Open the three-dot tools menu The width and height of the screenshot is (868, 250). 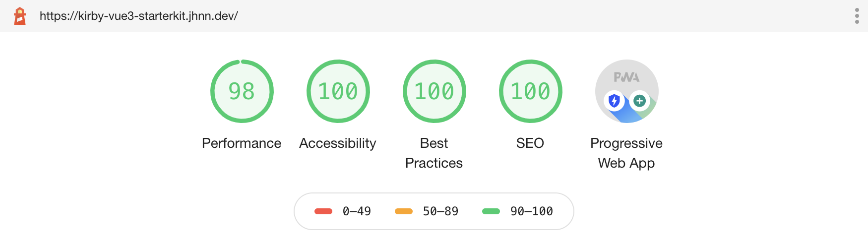pyautogui.click(x=857, y=16)
